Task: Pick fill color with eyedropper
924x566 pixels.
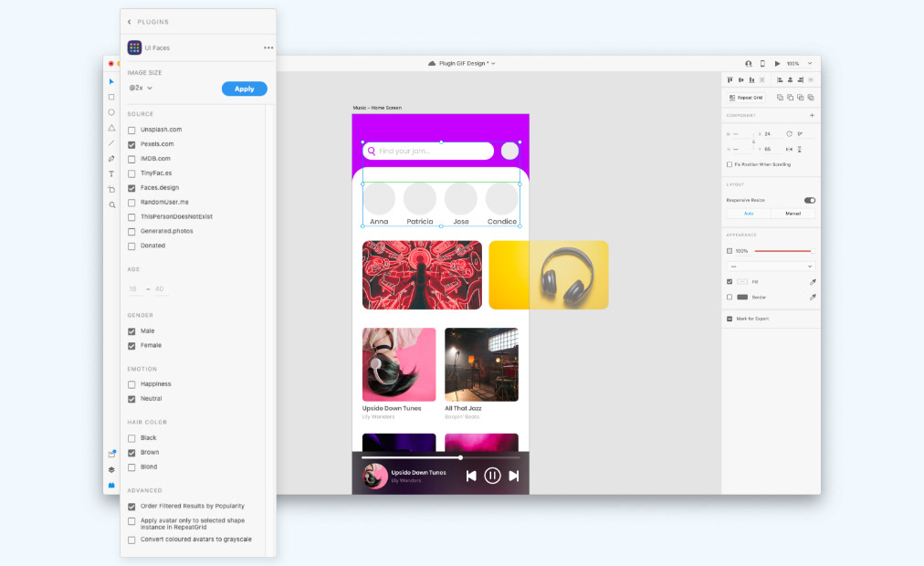Action: tap(813, 282)
